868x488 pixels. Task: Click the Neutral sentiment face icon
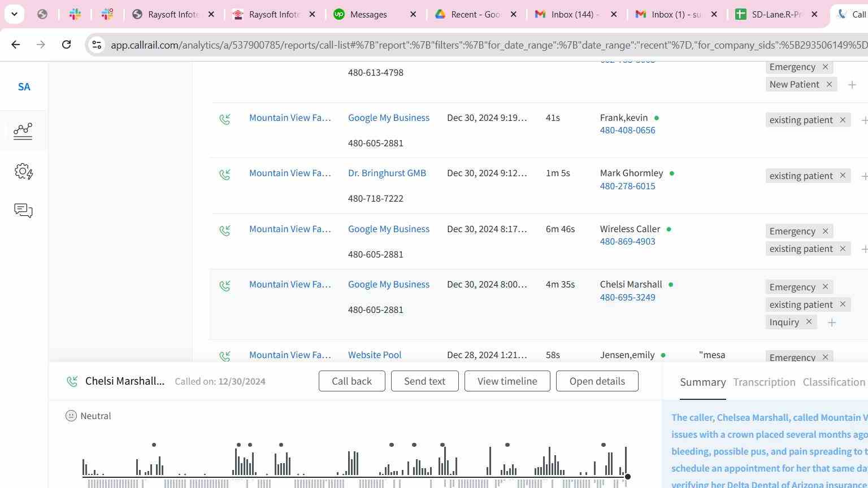pos(71,416)
